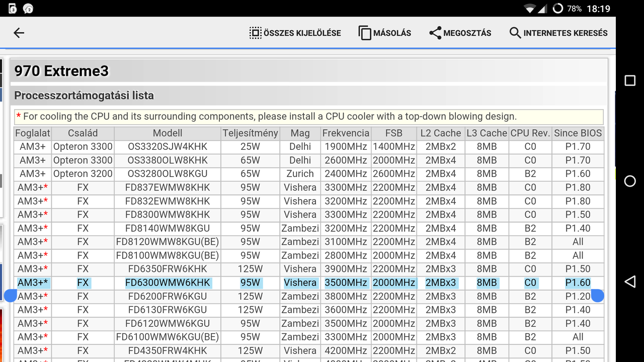Tap the Processzortámogatási lista heading

[84, 96]
